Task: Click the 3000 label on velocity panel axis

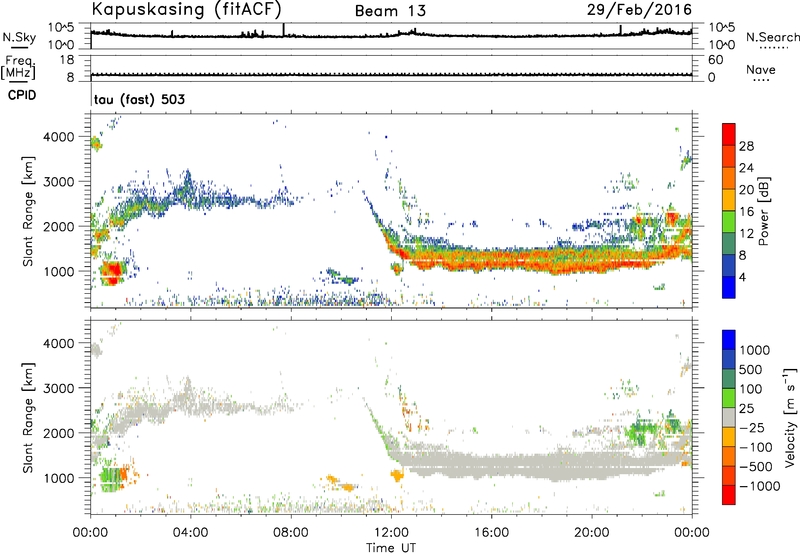Action: [59, 388]
